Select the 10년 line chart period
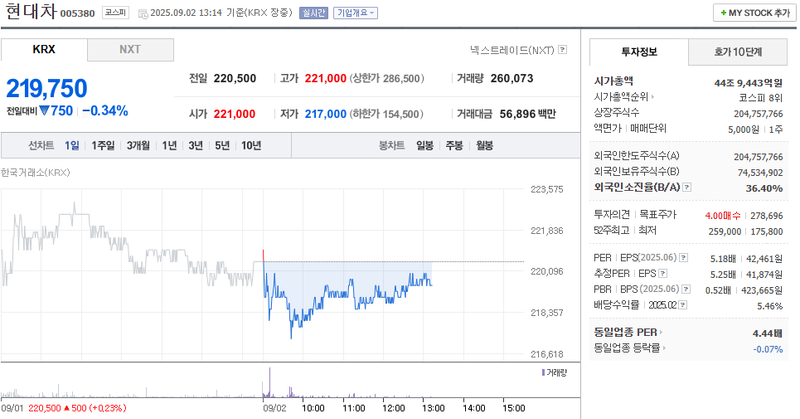The height and width of the screenshot is (419, 800). 251,146
